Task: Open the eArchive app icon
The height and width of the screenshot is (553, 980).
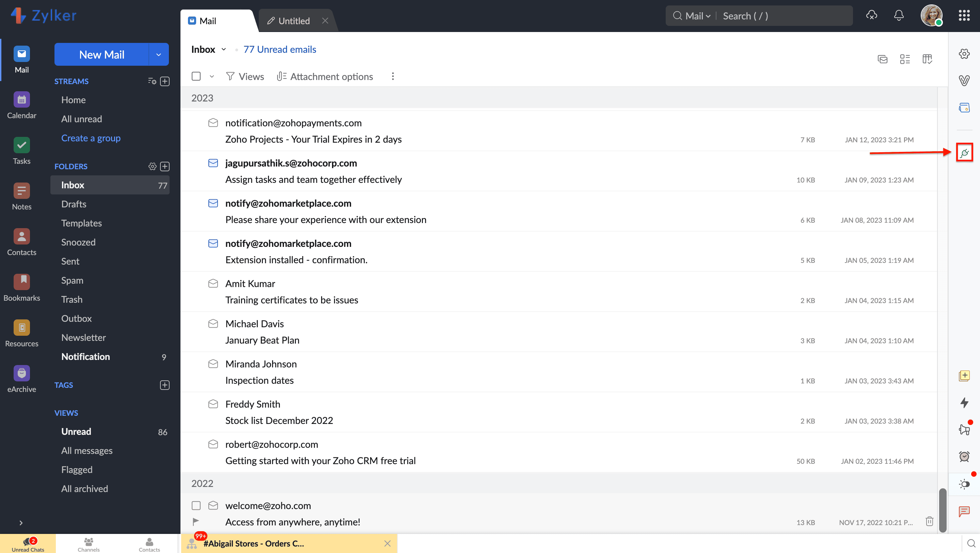Action: tap(22, 379)
